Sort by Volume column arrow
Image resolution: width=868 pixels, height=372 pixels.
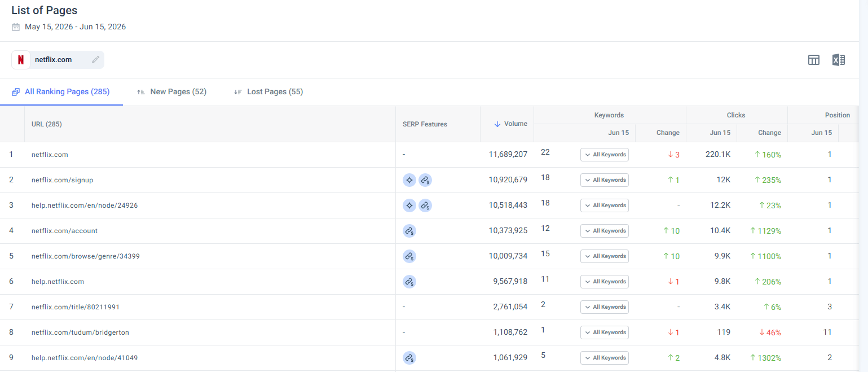pos(497,124)
